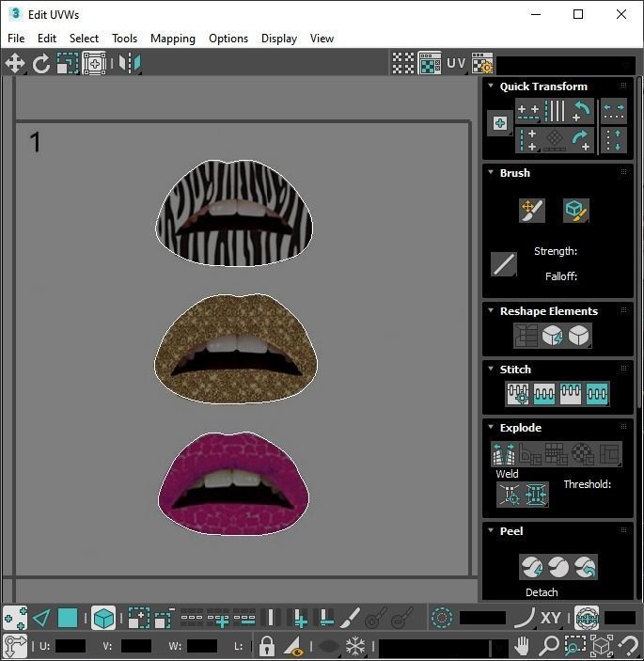Select the Relax Brush cube icon
The width and height of the screenshot is (644, 661).
(575, 211)
